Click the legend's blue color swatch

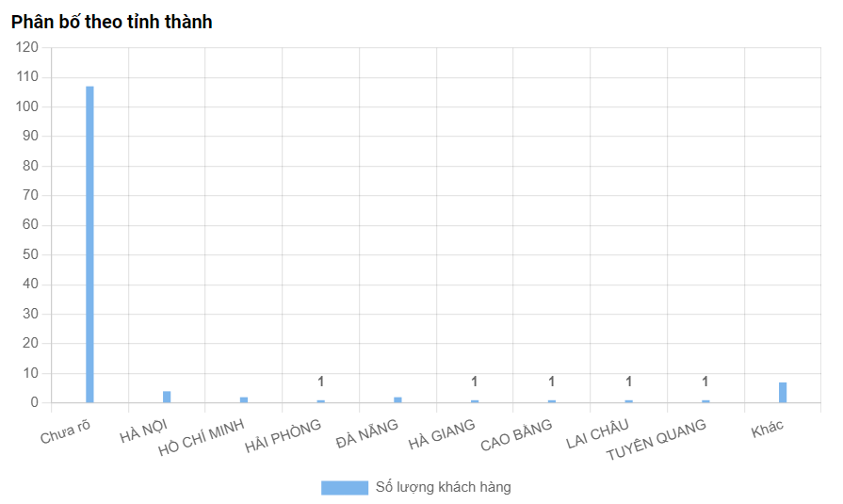coord(344,487)
